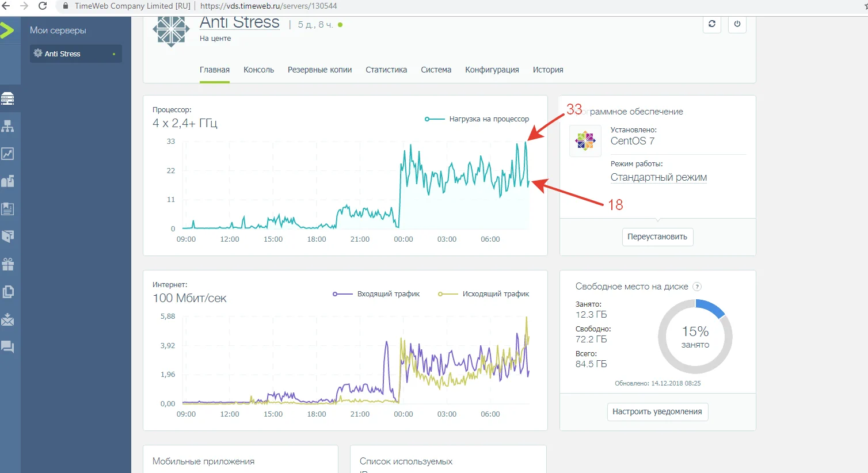Open the chat bubbles sidebar icon

[7, 347]
